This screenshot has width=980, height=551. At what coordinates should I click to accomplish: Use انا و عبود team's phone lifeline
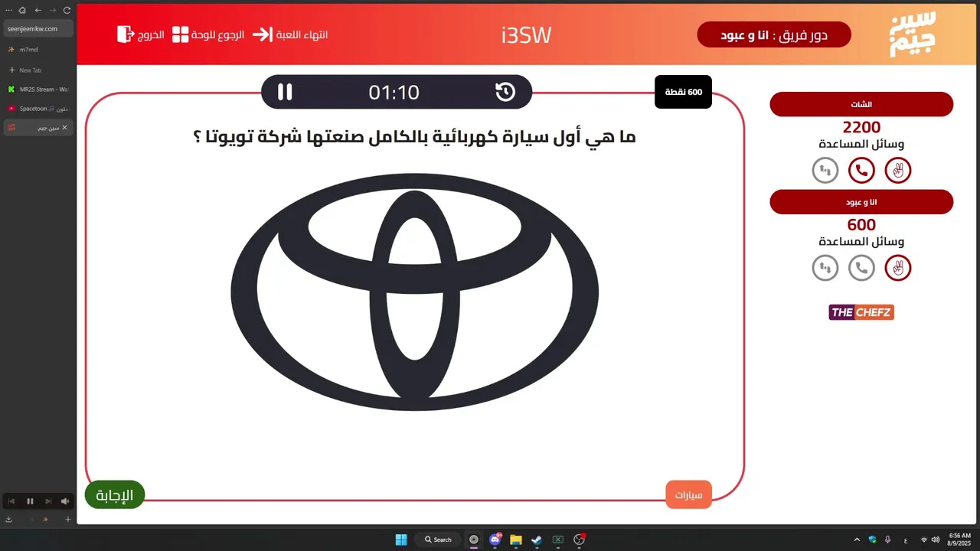pos(861,268)
